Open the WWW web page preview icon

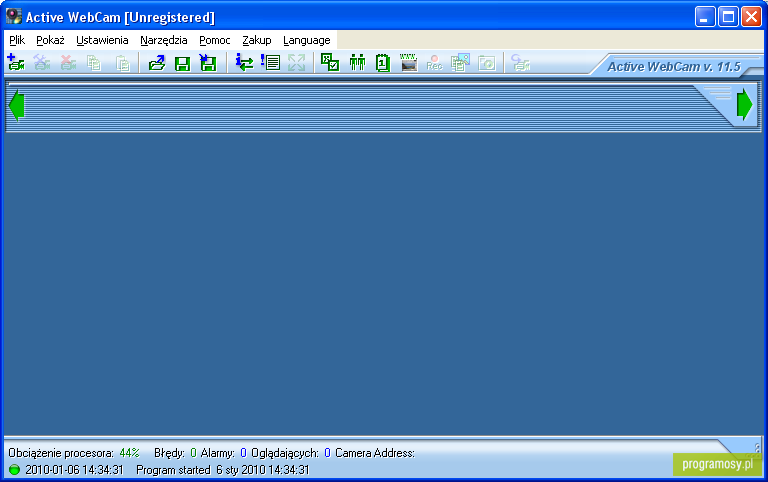pos(408,63)
